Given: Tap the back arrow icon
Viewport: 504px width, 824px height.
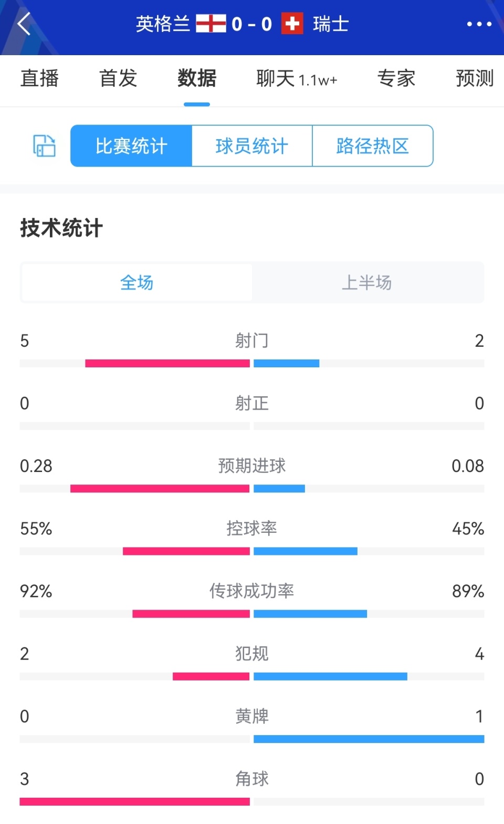Looking at the screenshot, I should pyautogui.click(x=24, y=24).
